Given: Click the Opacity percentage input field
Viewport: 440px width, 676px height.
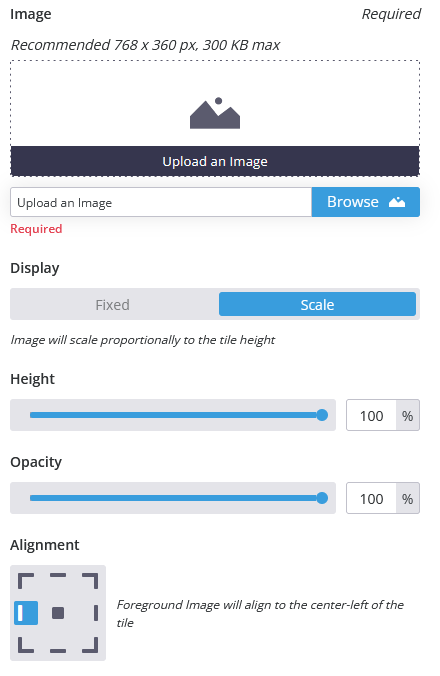Looking at the screenshot, I should (x=371, y=498).
